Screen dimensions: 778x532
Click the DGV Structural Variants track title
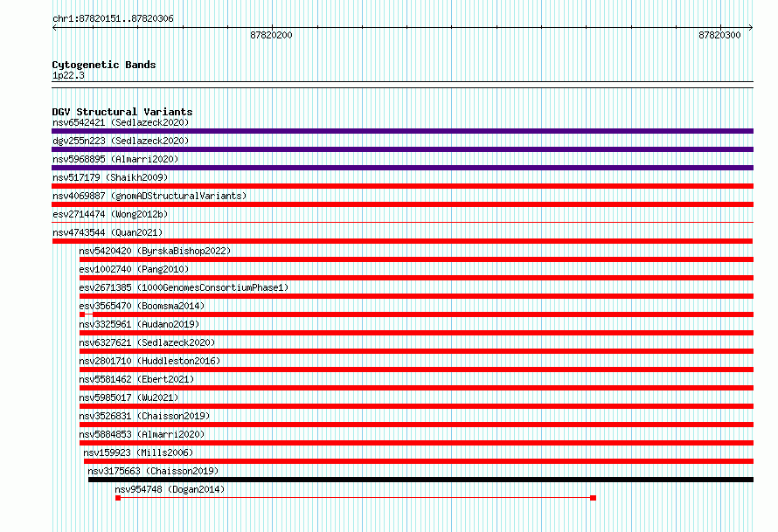pos(122,112)
